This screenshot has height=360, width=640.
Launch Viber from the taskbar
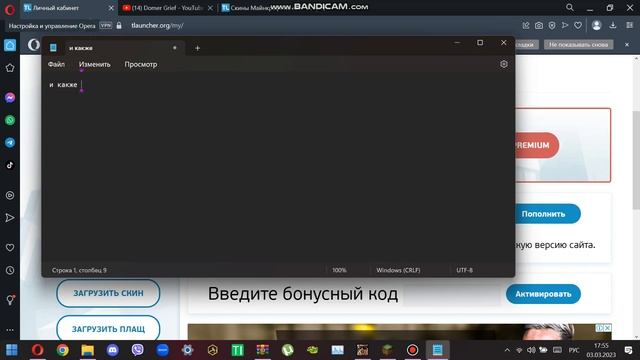138,350
